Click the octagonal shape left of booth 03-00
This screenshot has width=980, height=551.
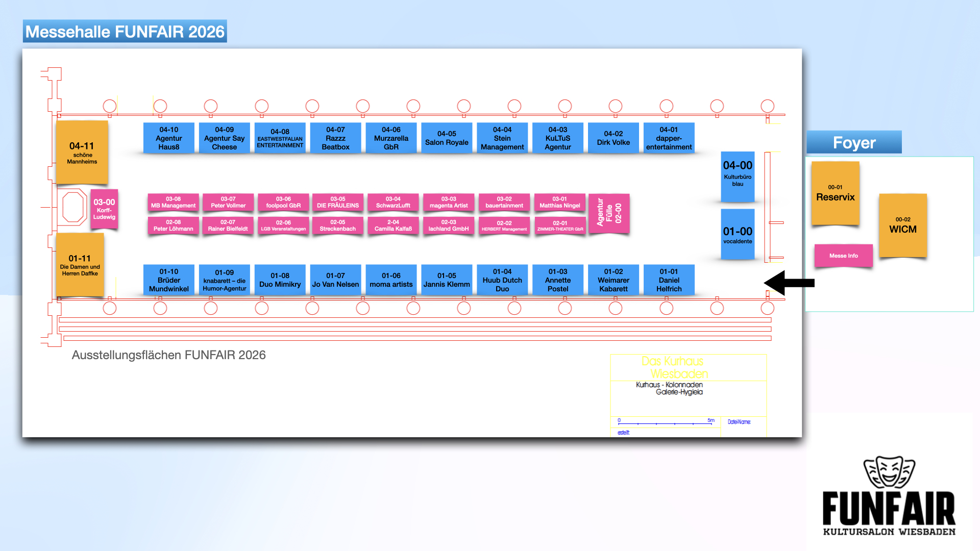pos(73,207)
